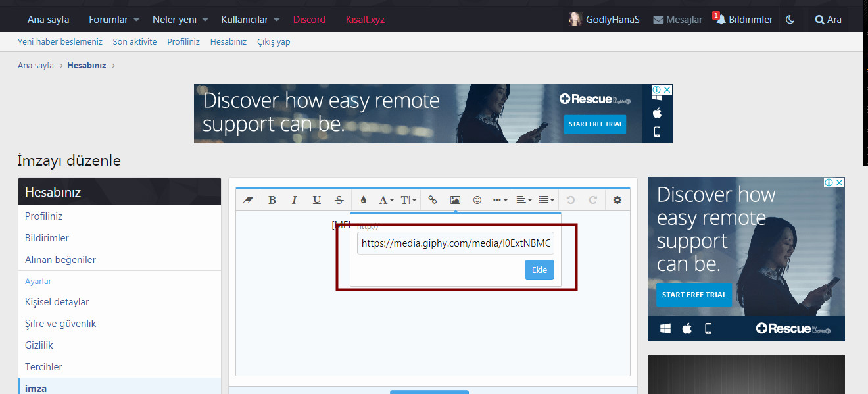Close the side ad X icon
Screen dimensions: 868x394
(x=839, y=182)
